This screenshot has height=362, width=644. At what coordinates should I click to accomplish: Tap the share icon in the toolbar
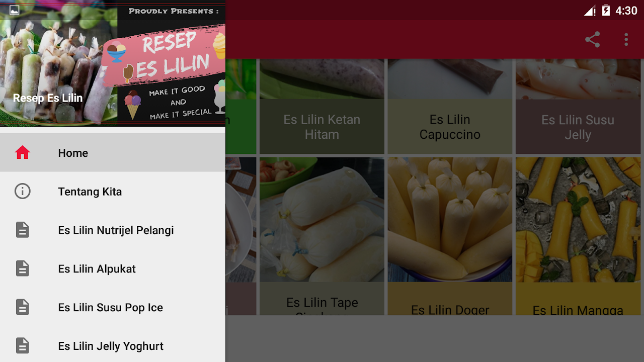(x=592, y=40)
